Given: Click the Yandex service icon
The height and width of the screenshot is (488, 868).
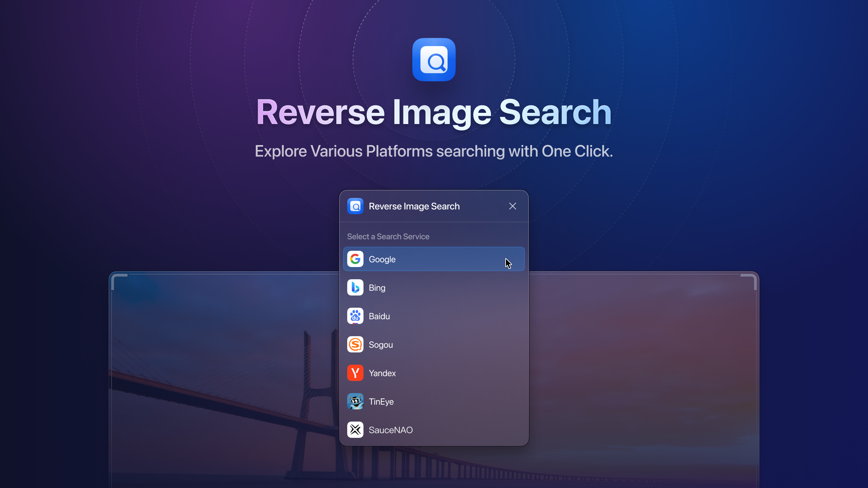Looking at the screenshot, I should pyautogui.click(x=355, y=373).
